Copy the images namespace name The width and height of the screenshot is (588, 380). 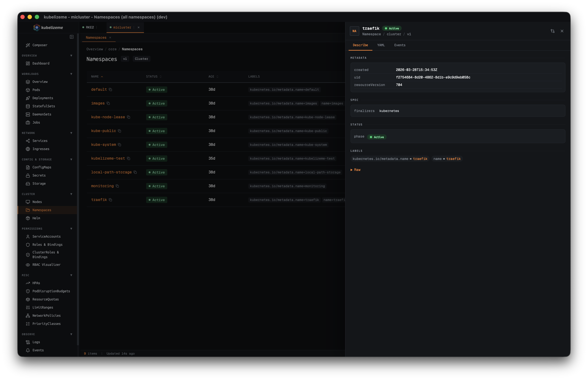108,103
